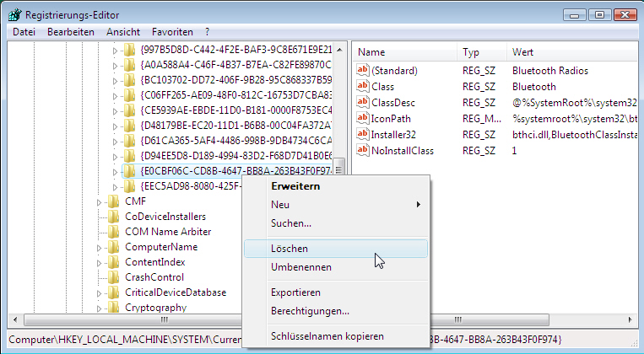Click the Installer32 value string icon

click(x=363, y=134)
